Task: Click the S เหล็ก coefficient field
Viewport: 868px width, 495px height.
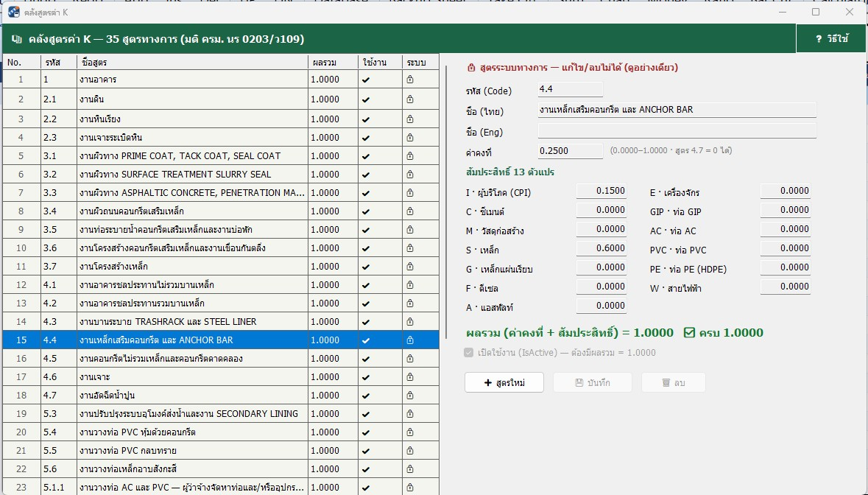Action: coord(601,249)
